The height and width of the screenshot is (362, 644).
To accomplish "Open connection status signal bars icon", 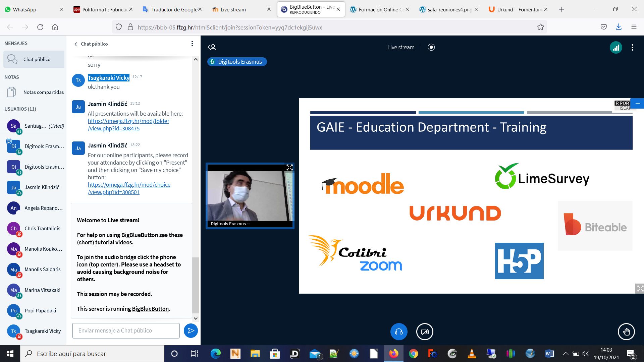I will [616, 48].
